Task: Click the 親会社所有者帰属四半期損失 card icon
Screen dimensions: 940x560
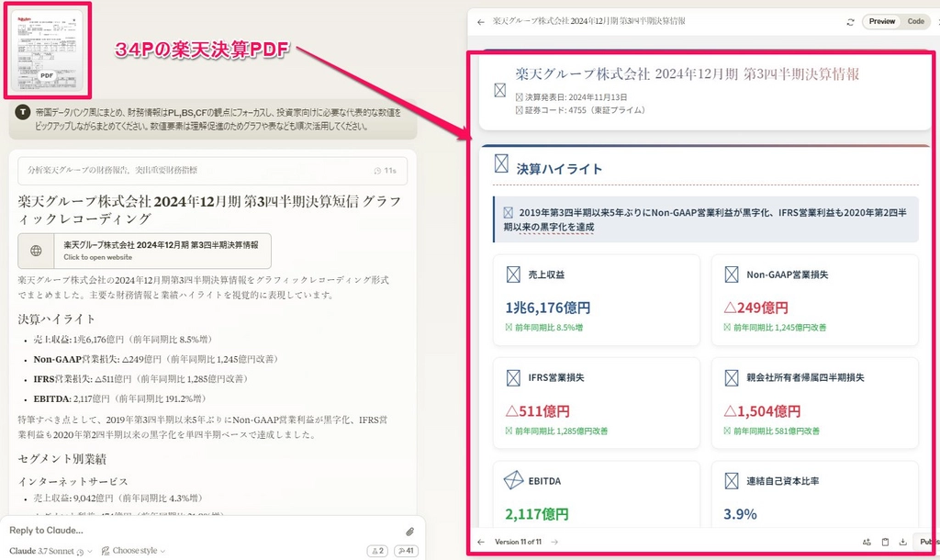Action: click(x=732, y=377)
